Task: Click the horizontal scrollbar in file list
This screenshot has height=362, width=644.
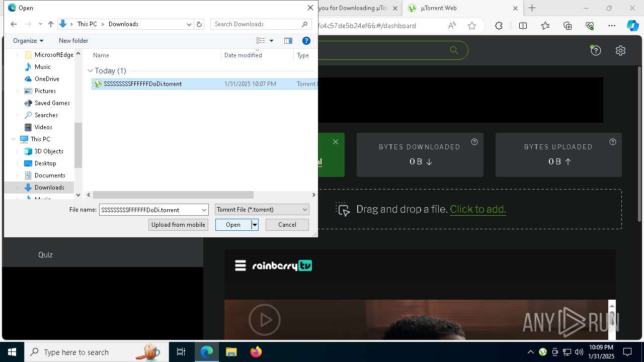Action: pyautogui.click(x=173, y=195)
